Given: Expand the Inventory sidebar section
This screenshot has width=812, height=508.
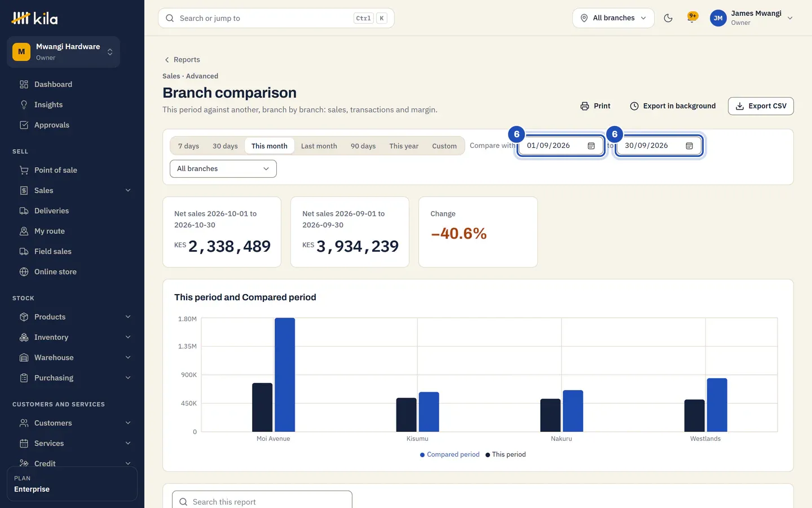Looking at the screenshot, I should (x=74, y=337).
